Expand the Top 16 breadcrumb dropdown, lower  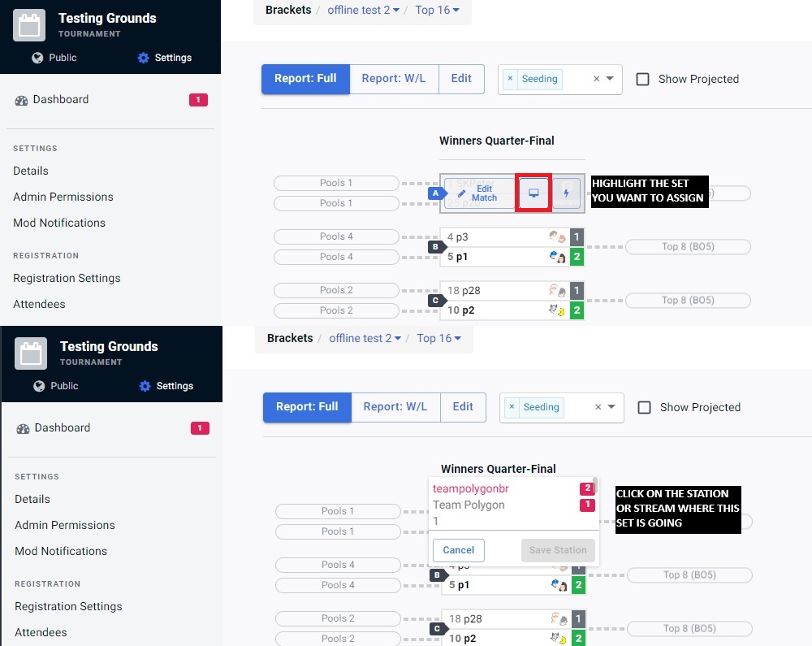pyautogui.click(x=438, y=338)
